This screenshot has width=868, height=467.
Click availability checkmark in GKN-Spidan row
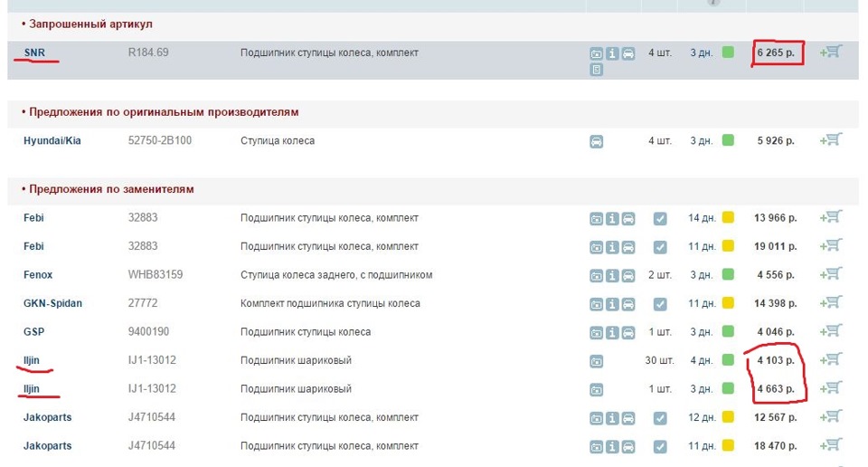pos(660,304)
